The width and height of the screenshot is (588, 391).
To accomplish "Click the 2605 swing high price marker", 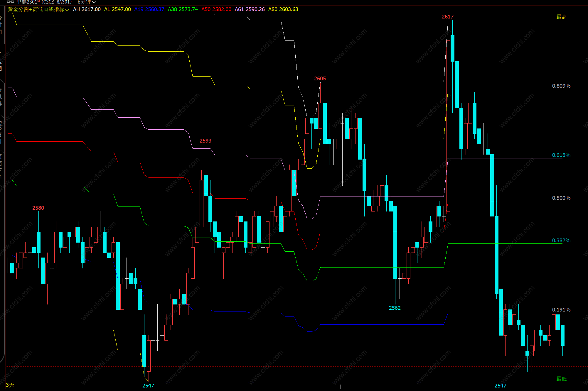I will pyautogui.click(x=320, y=79).
